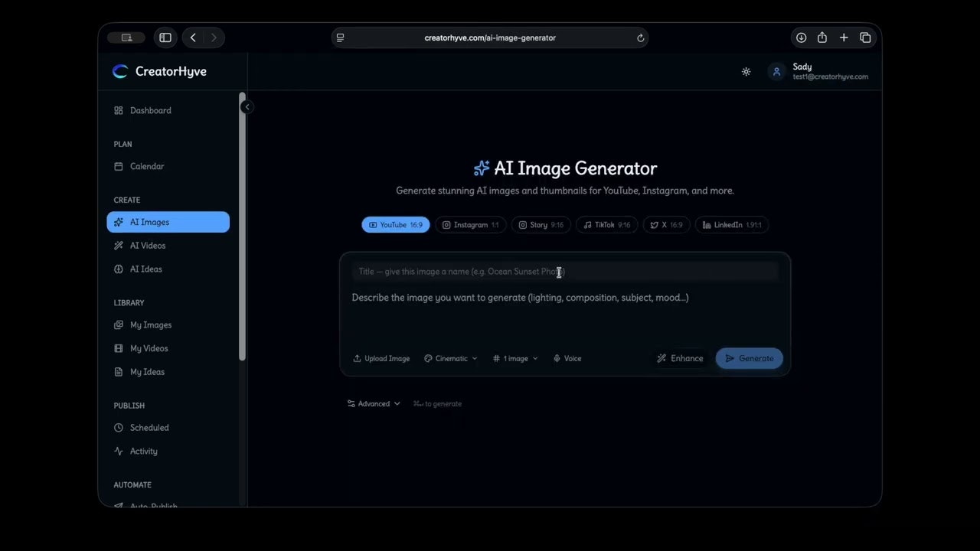980x551 pixels.
Task: Open the Calendar under Plan
Action: tap(146, 166)
